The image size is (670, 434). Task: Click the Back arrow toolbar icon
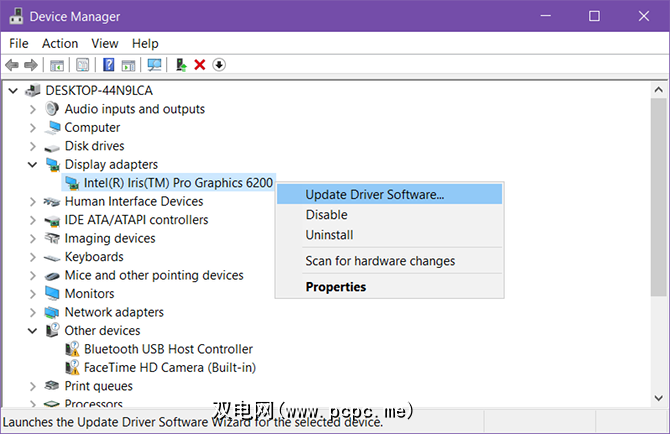(x=12, y=65)
